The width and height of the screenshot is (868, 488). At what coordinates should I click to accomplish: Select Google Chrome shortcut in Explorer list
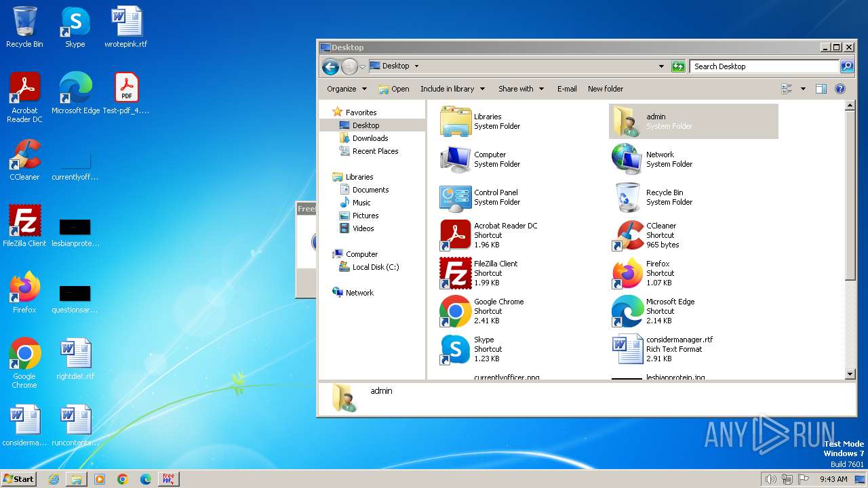click(481, 311)
